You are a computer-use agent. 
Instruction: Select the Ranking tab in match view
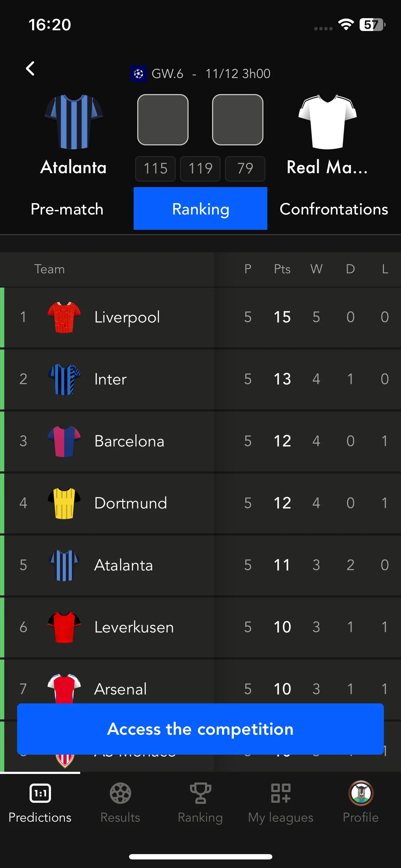200,209
